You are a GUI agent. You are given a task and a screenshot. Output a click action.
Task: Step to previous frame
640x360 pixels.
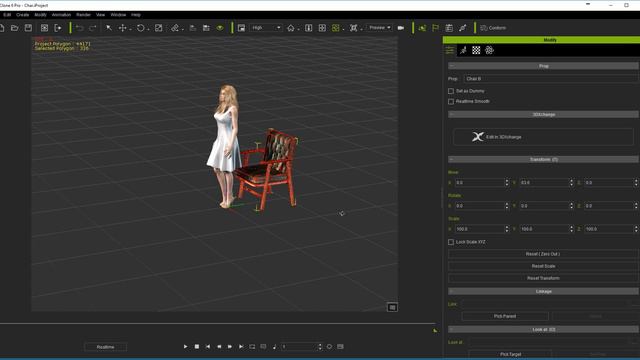point(219,347)
